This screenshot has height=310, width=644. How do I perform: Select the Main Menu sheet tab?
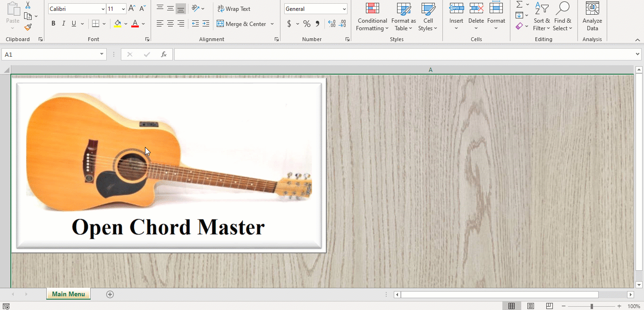pyautogui.click(x=68, y=293)
